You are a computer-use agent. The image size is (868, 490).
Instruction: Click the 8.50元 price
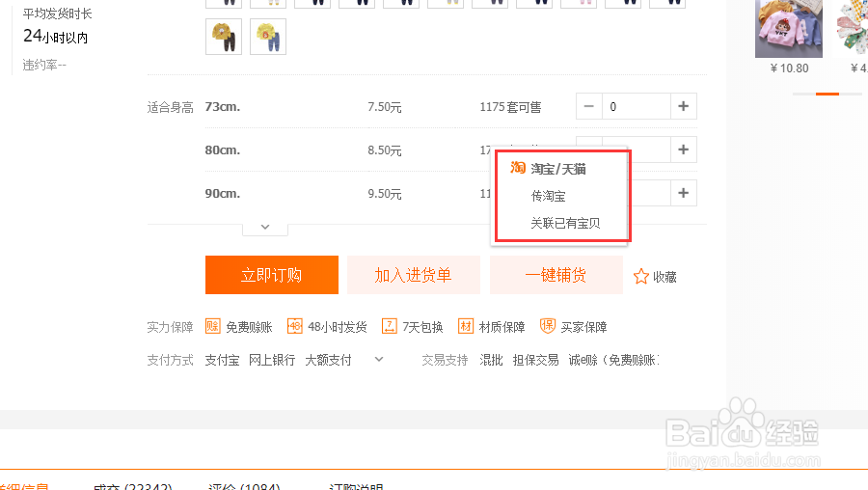[x=385, y=150]
